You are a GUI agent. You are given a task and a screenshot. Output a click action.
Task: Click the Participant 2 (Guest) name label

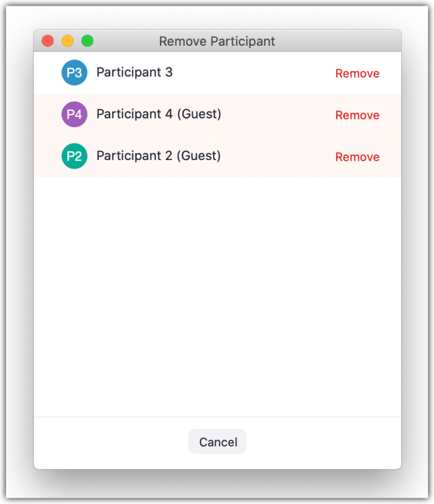tap(158, 156)
